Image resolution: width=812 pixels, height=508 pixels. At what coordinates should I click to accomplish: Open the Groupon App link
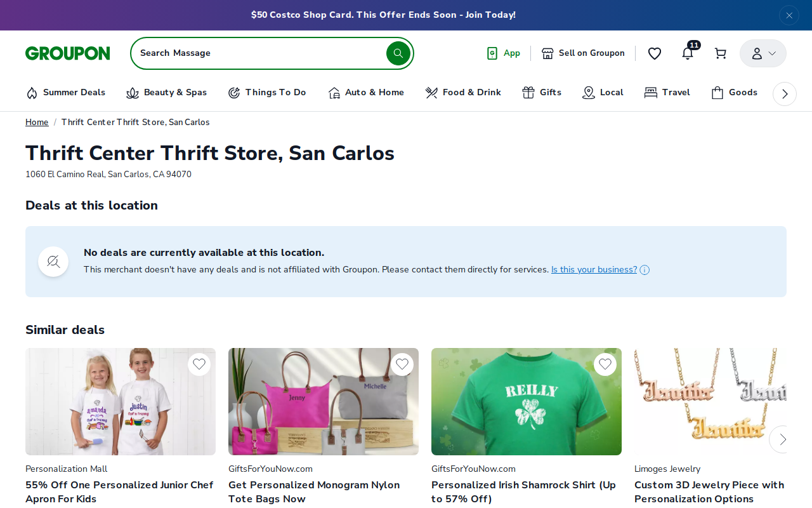(x=504, y=53)
